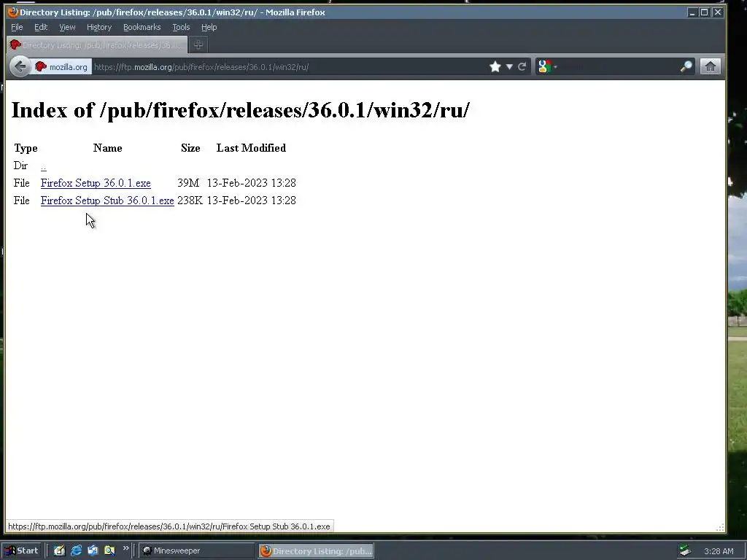
Task: Click the 'Type' column header
Action: (x=26, y=148)
